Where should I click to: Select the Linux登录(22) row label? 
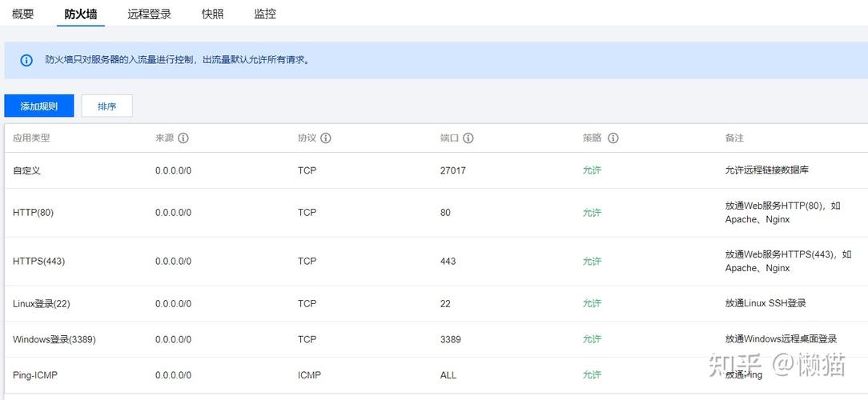click(42, 304)
